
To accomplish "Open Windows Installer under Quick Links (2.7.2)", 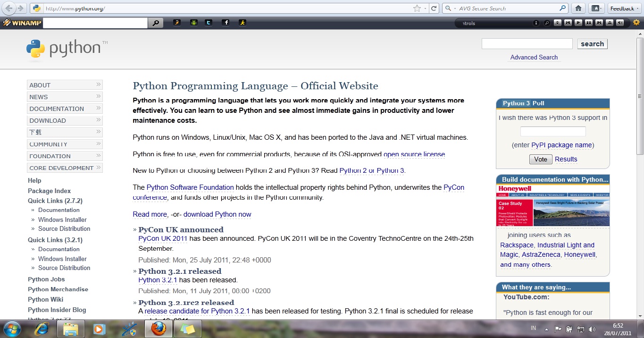I will point(62,220).
